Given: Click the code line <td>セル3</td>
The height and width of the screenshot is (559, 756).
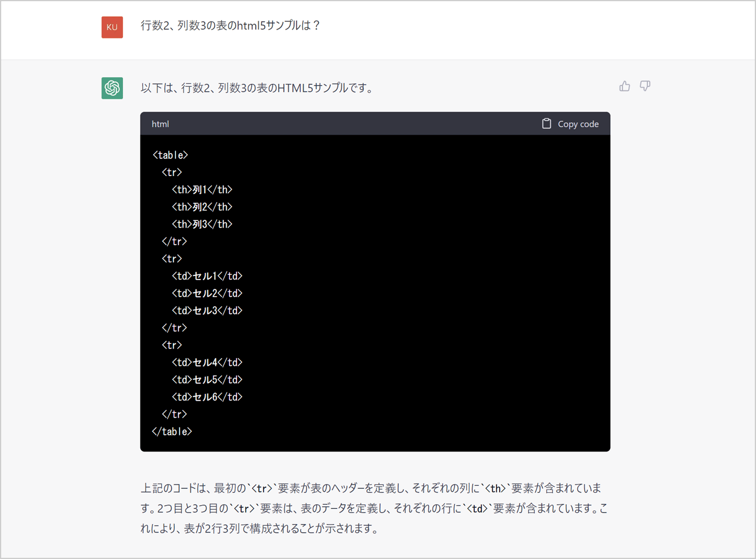Looking at the screenshot, I should pyautogui.click(x=207, y=310).
